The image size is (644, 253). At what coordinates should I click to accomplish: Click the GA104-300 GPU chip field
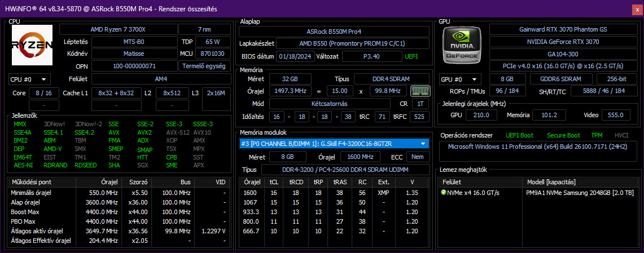(563, 54)
